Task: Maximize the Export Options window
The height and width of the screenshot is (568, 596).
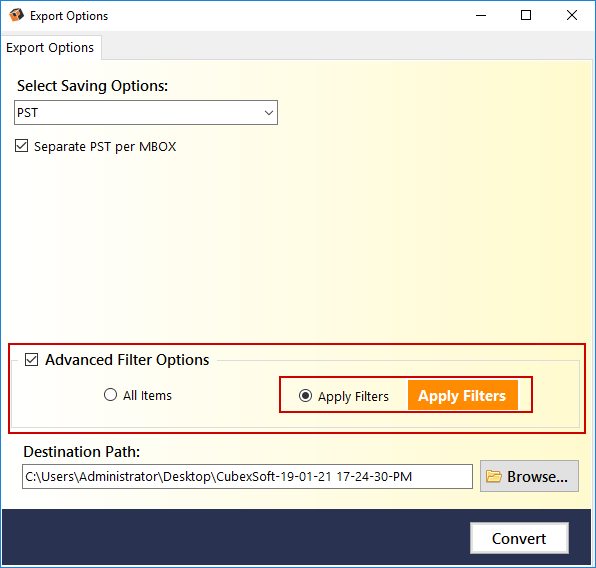Action: (x=526, y=16)
